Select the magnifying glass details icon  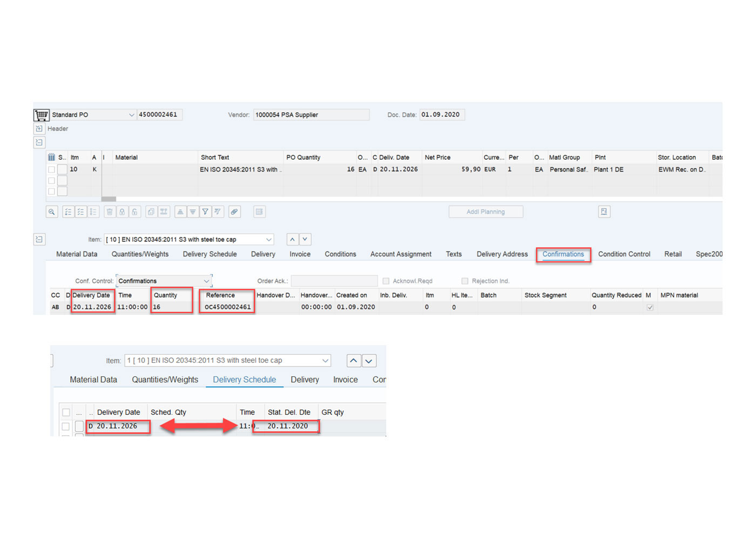(x=51, y=211)
